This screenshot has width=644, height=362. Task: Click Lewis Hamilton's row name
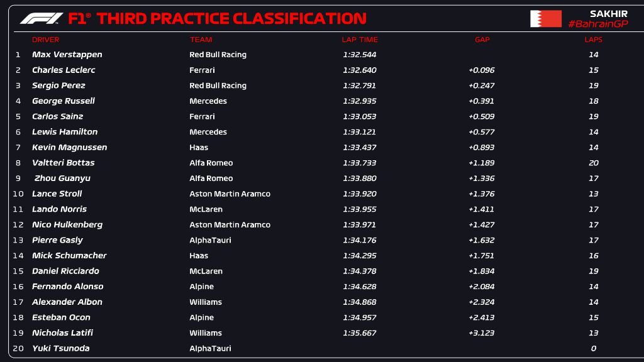65,132
